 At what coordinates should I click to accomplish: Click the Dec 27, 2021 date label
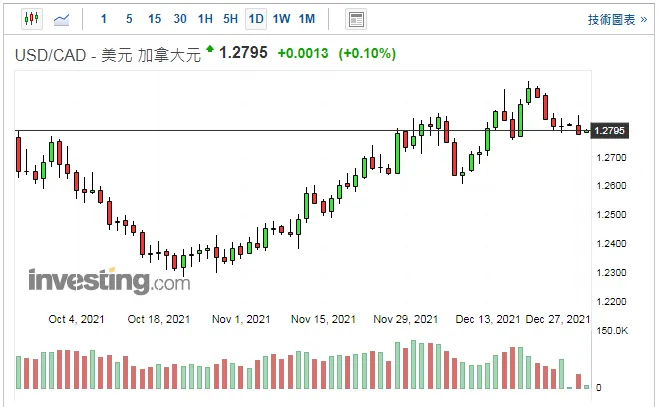pos(558,319)
